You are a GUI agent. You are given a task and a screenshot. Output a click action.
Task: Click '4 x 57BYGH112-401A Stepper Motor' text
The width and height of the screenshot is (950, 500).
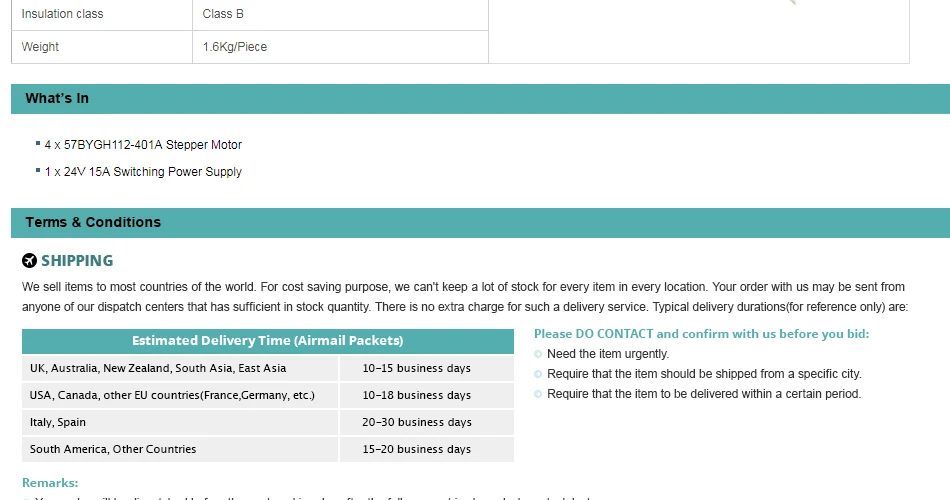143,145
